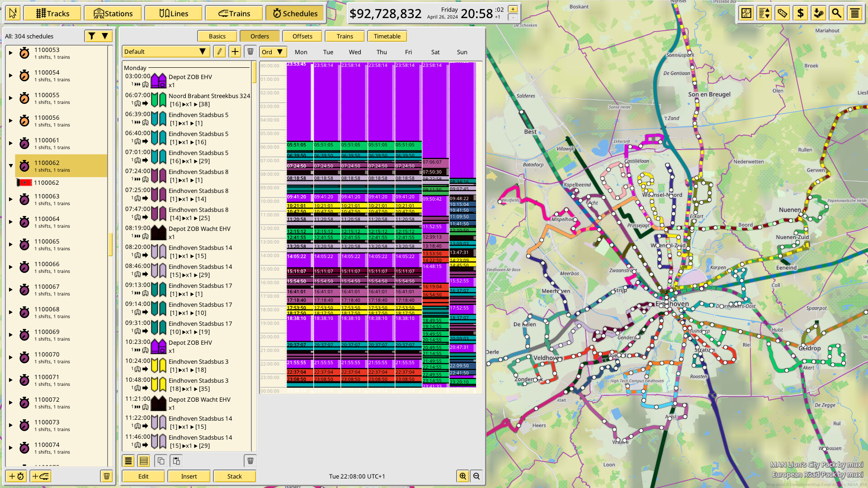This screenshot has height=488, width=868.
Task: Add a new schedule with the stopwatch plus icon
Action: (x=16, y=476)
